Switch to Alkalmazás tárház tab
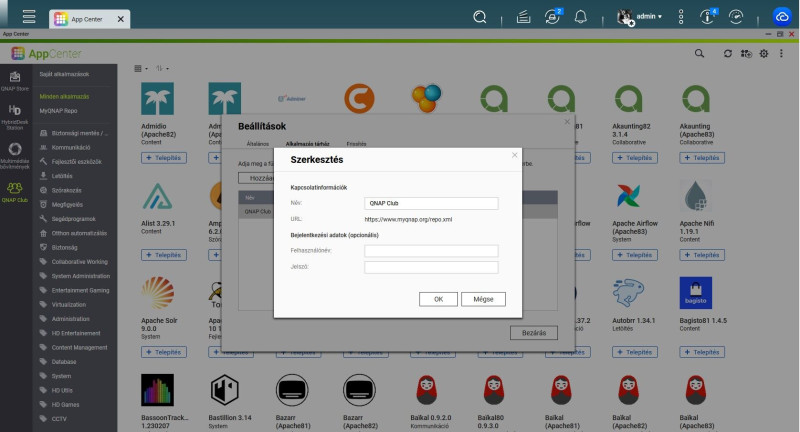The image size is (800, 432). pyautogui.click(x=308, y=144)
